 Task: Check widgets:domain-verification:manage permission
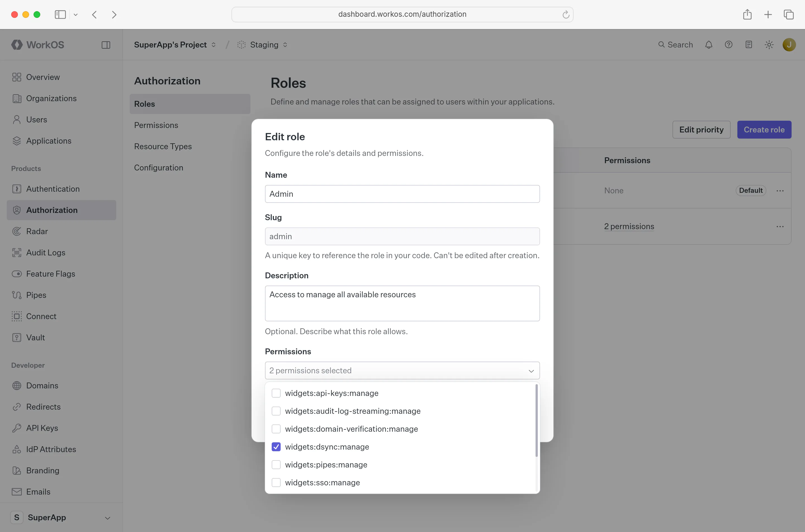pos(276,429)
